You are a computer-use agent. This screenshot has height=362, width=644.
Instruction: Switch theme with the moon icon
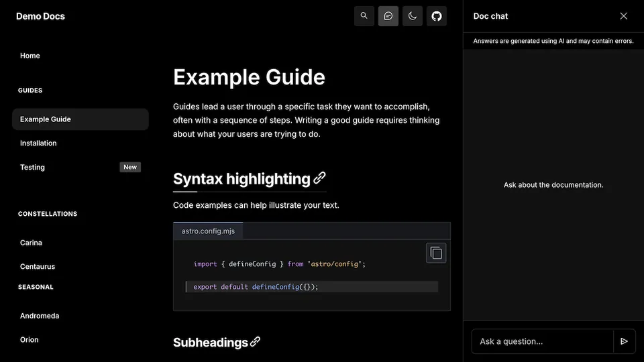(413, 16)
